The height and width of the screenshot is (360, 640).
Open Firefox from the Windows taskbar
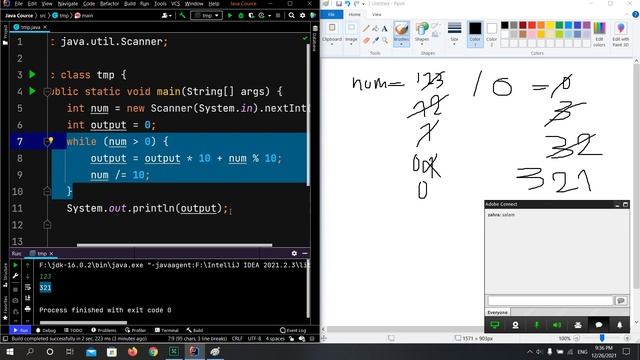tap(132, 351)
